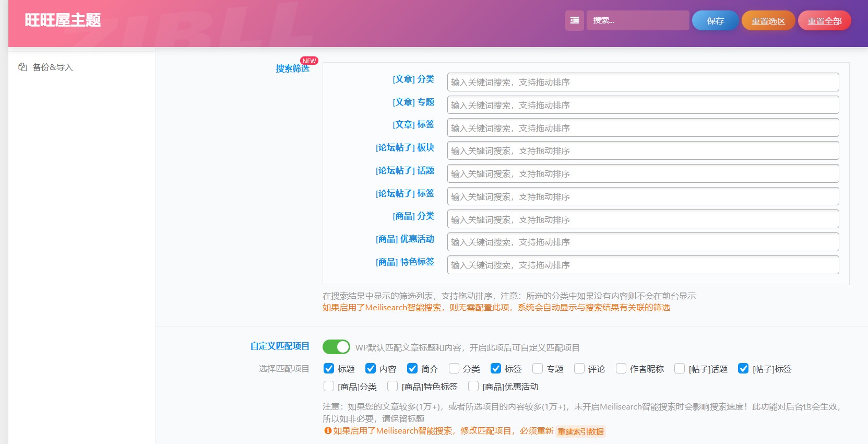The width and height of the screenshot is (868, 444).
Task: Open the [商品] 特色标签 select field
Action: coord(643,265)
